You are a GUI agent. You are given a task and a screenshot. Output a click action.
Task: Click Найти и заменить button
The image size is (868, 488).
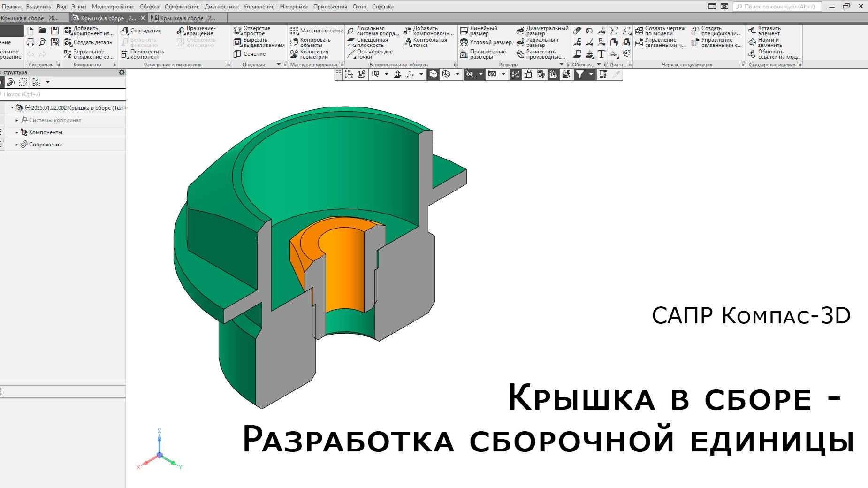(x=766, y=42)
